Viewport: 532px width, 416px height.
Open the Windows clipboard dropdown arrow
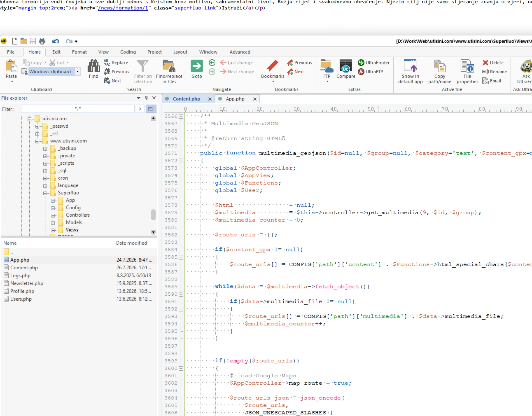point(77,71)
